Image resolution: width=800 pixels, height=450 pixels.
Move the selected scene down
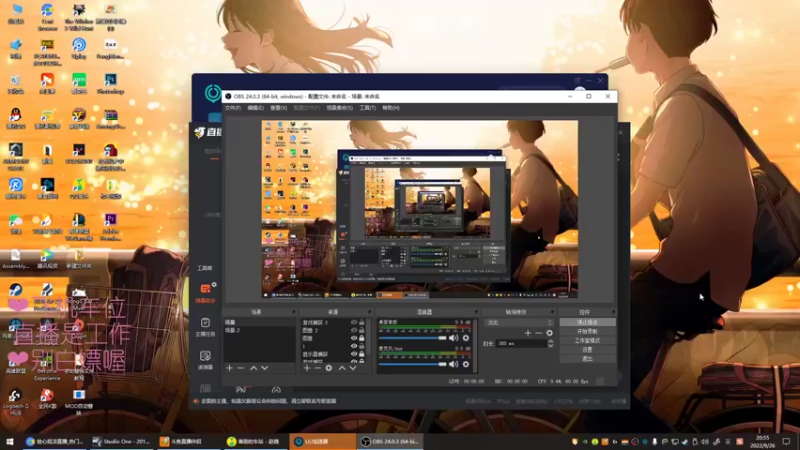click(x=264, y=368)
